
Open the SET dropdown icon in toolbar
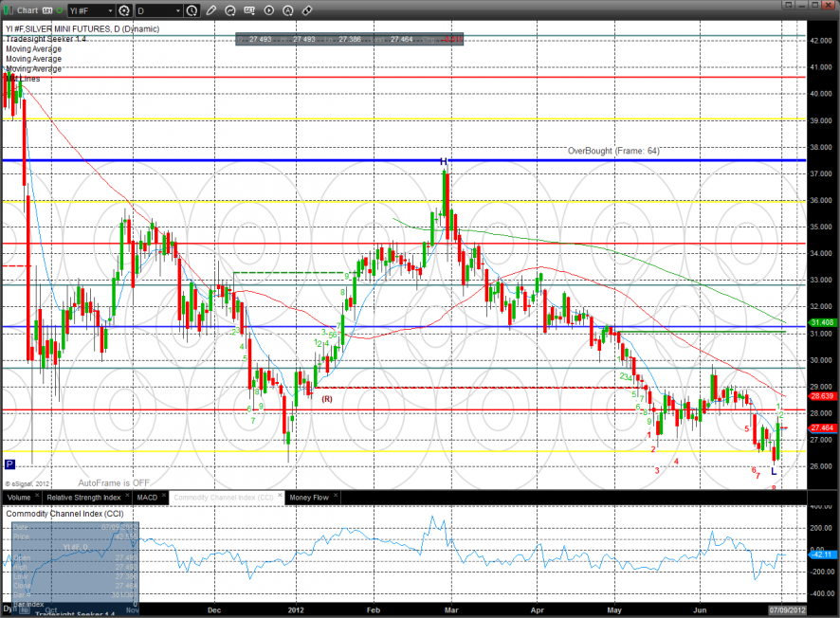(x=249, y=10)
